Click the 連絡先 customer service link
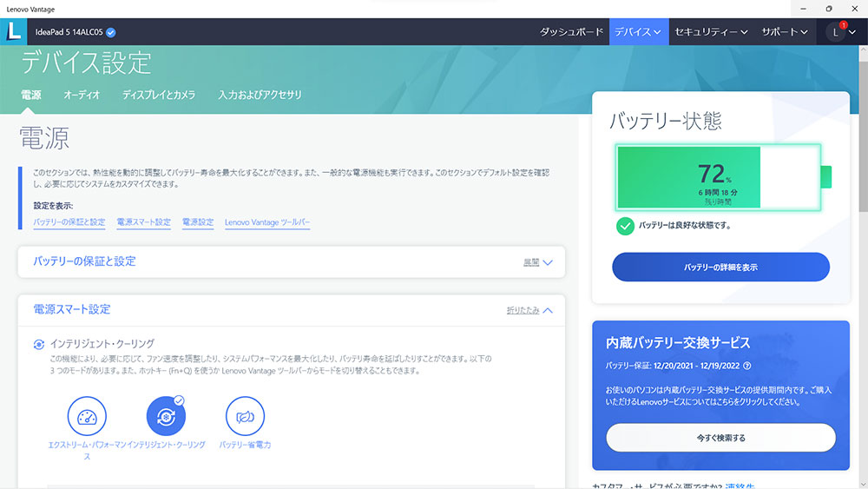868x489 pixels. coord(740,486)
